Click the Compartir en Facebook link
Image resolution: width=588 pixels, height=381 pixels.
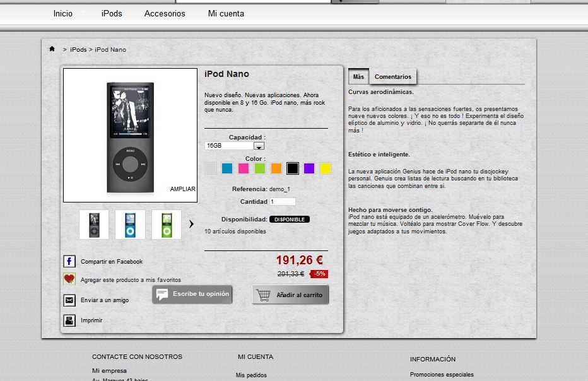(x=112, y=261)
